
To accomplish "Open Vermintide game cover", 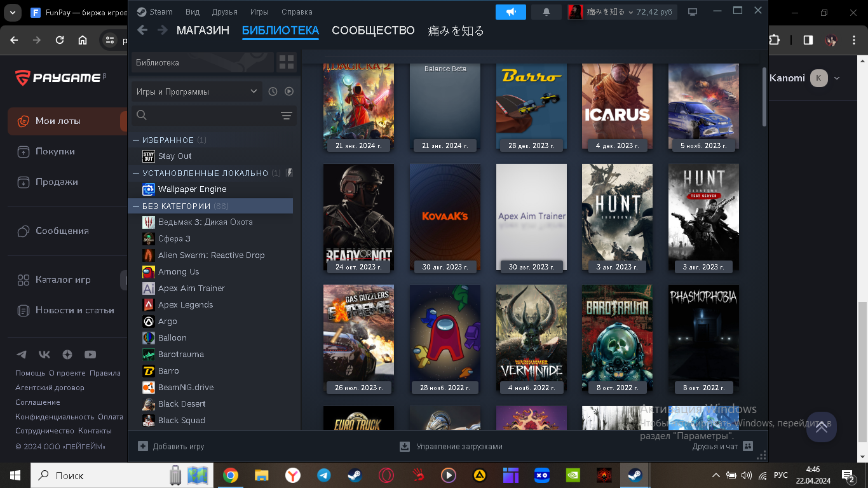I will coord(531,337).
